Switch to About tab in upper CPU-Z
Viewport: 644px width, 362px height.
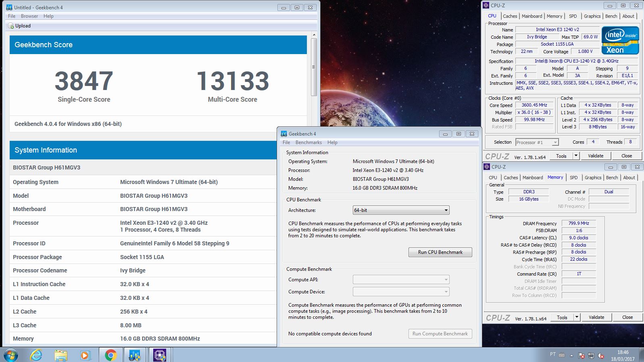click(x=628, y=16)
